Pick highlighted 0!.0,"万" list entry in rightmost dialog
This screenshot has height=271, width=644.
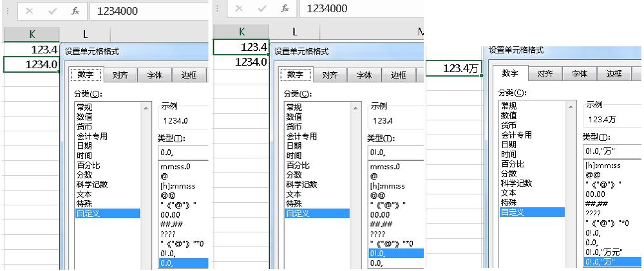click(612, 261)
